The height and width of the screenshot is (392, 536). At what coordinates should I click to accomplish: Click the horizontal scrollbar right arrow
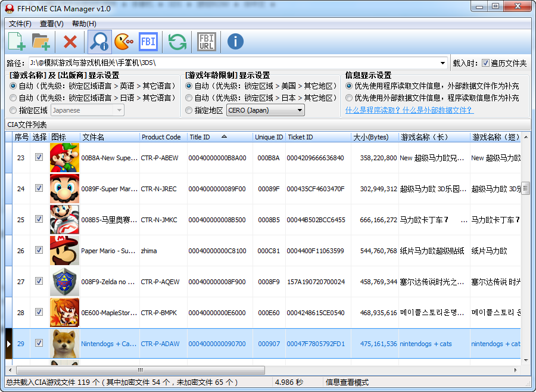point(516,370)
